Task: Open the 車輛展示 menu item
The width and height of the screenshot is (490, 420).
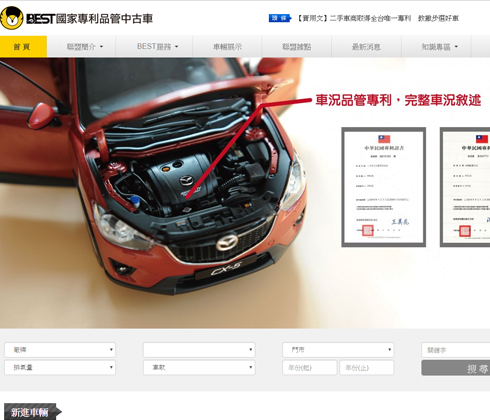Action: pos(227,46)
